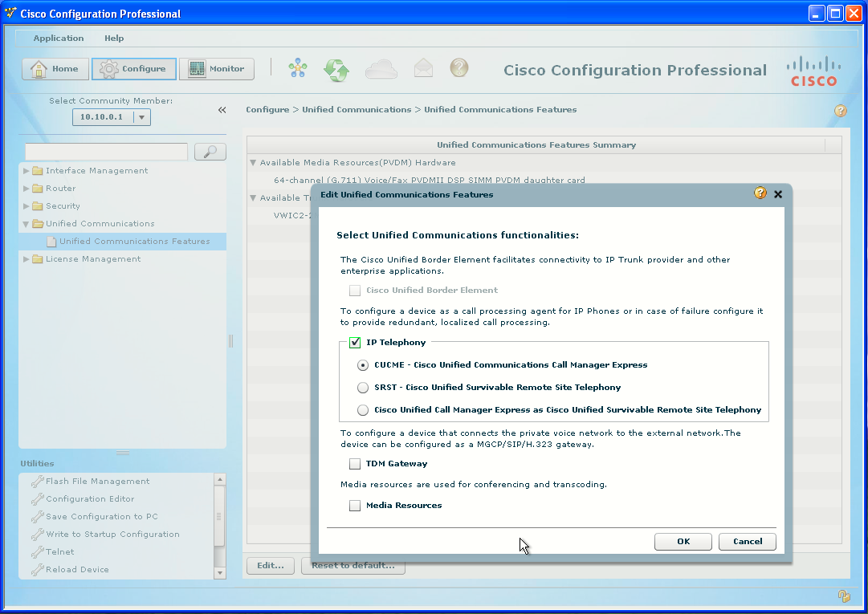This screenshot has height=614, width=868.
Task: Click the Home toolbar button
Action: 55,69
